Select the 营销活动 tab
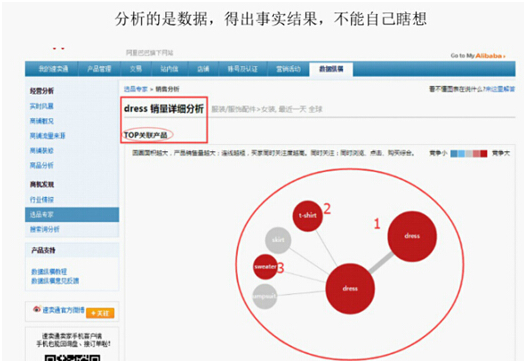This screenshot has height=363, width=526. point(288,69)
